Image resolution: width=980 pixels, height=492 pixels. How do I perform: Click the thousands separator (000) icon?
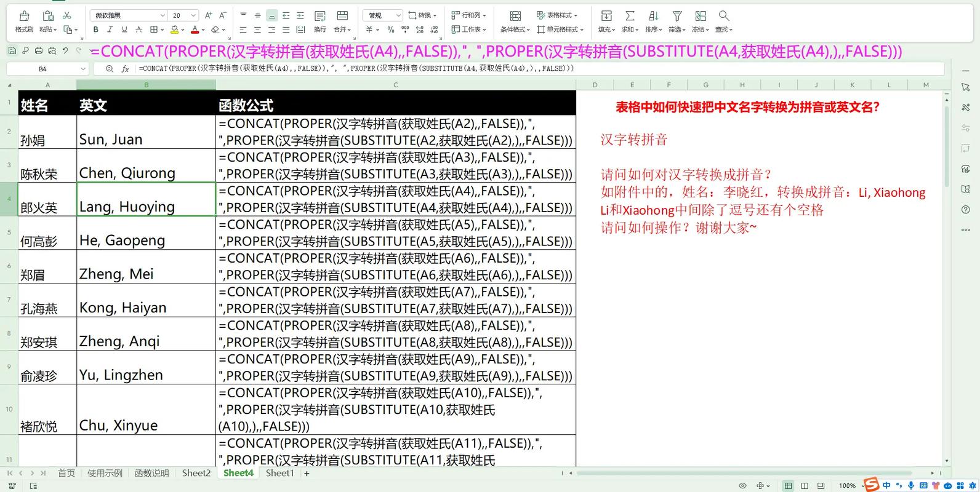(x=405, y=30)
